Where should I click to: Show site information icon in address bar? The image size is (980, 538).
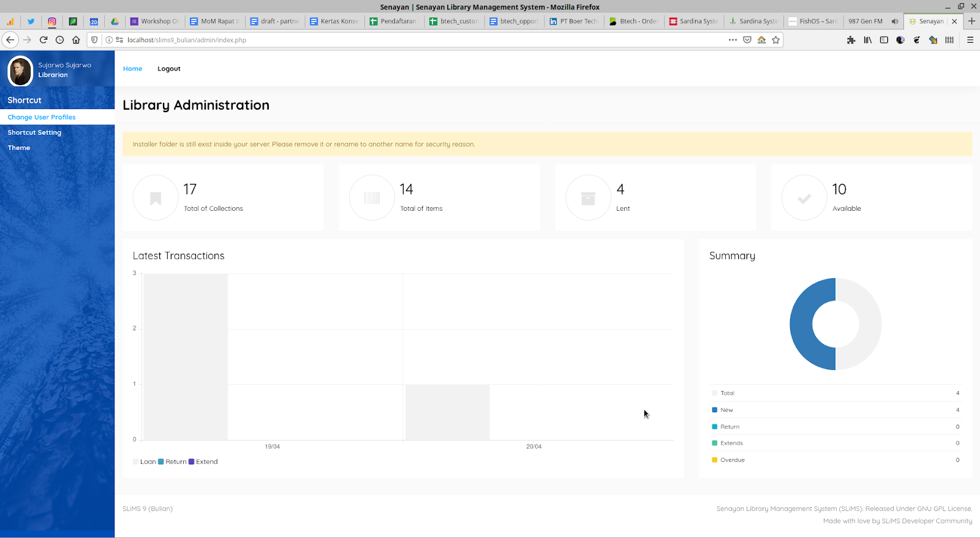109,40
